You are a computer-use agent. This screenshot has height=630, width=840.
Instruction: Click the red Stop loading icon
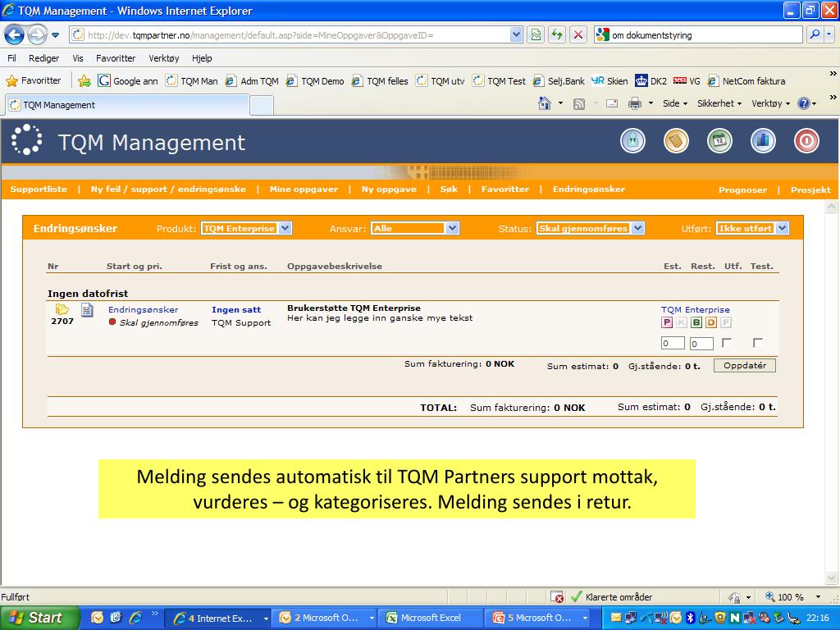pyautogui.click(x=578, y=35)
